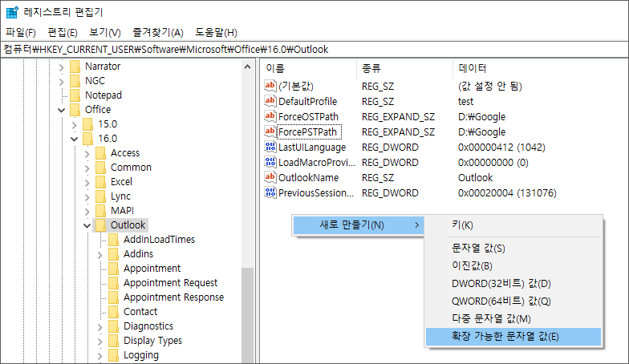629x364 pixels.
Task: Click the DWORD icon next to PreviousSession...
Action: 270,192
